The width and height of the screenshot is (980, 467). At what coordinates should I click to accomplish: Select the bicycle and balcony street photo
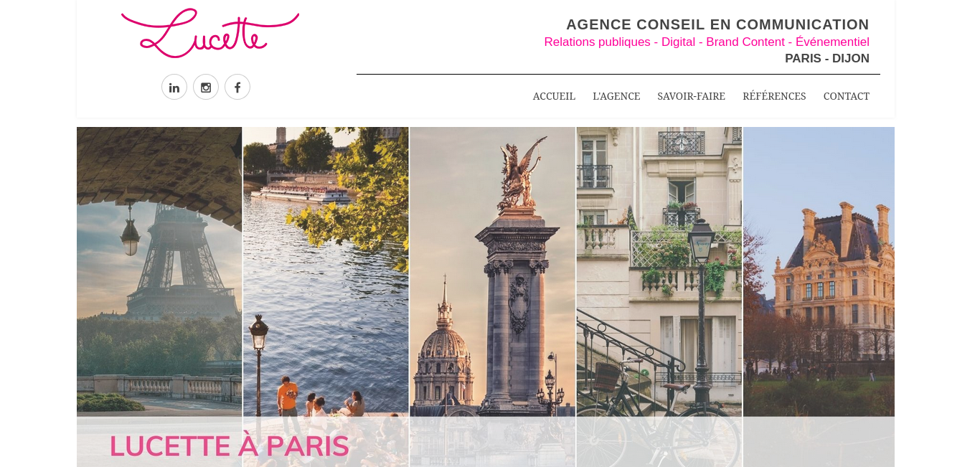tap(659, 271)
